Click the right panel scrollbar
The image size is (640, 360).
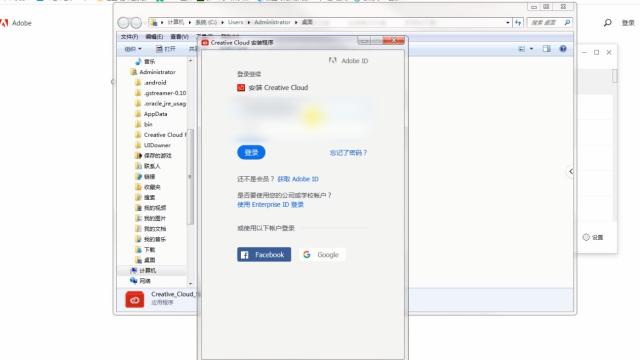point(615,76)
